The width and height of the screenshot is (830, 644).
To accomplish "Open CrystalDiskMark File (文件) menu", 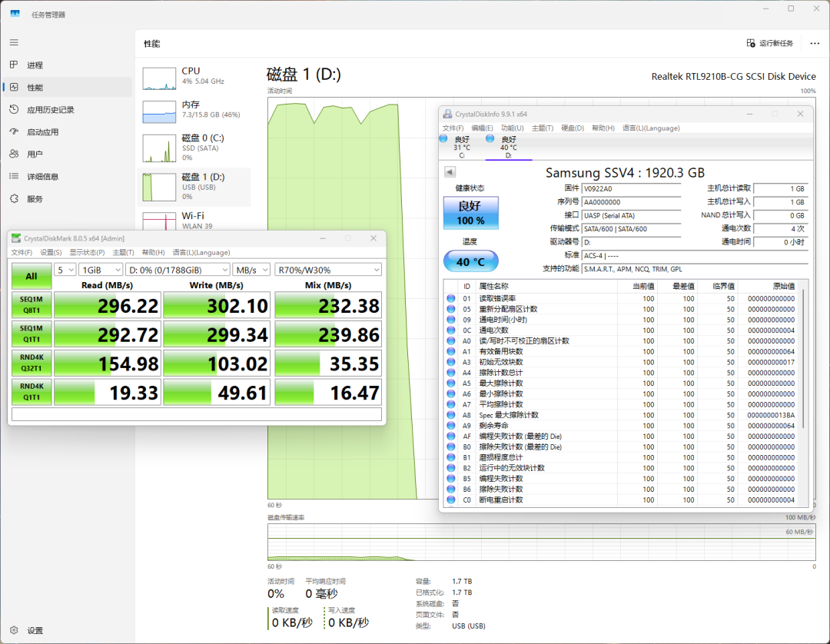I will (22, 252).
